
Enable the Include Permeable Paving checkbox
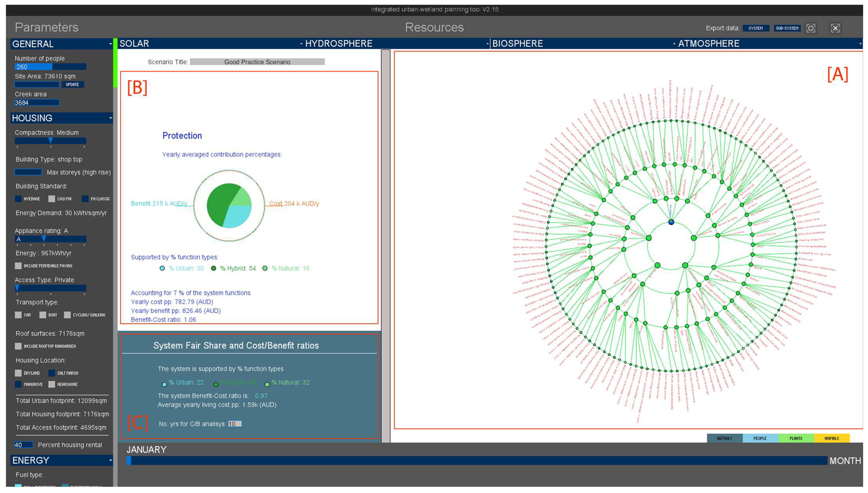18,266
